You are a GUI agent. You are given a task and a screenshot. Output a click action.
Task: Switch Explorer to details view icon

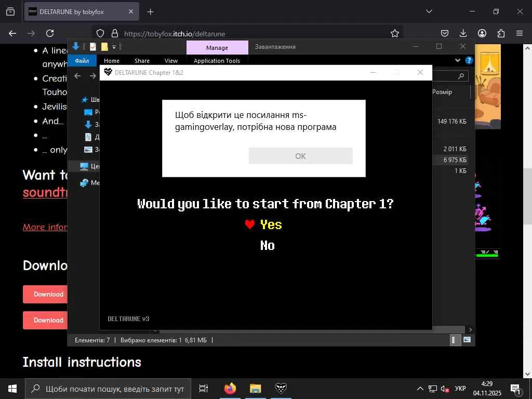tap(454, 340)
